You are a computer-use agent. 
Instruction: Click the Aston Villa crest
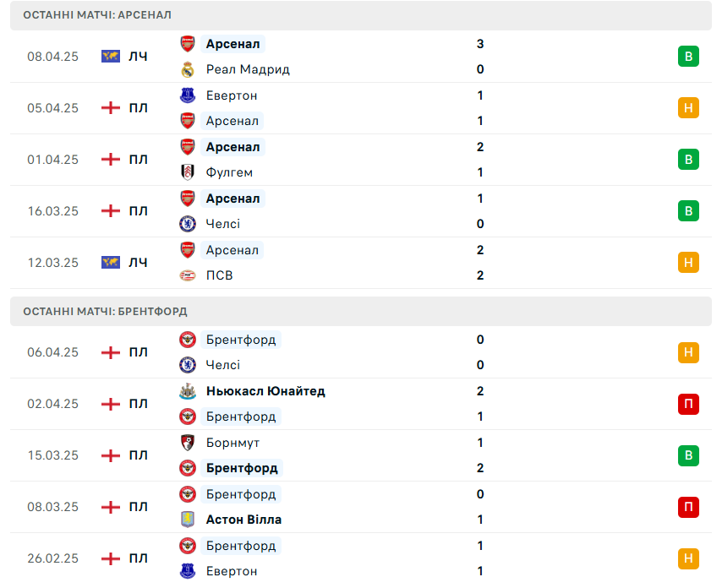[188, 520]
